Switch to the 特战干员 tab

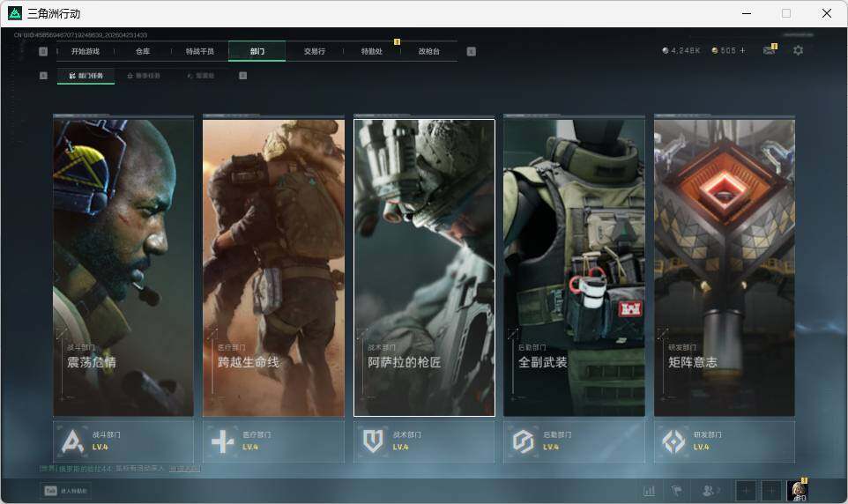point(200,51)
